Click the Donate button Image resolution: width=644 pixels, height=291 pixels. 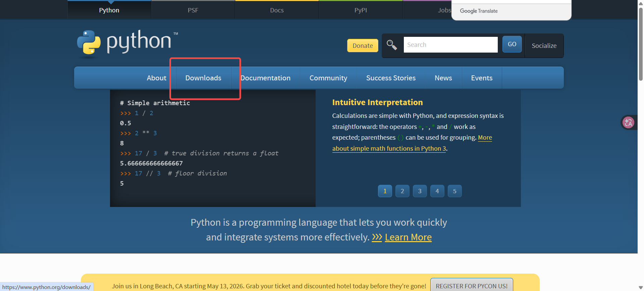point(363,46)
